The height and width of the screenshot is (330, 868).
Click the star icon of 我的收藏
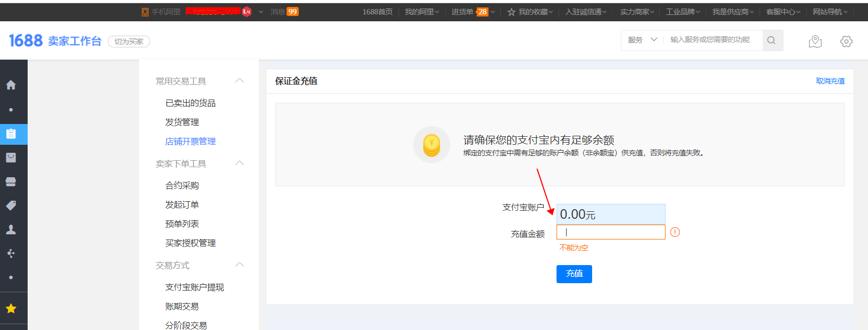tap(511, 12)
